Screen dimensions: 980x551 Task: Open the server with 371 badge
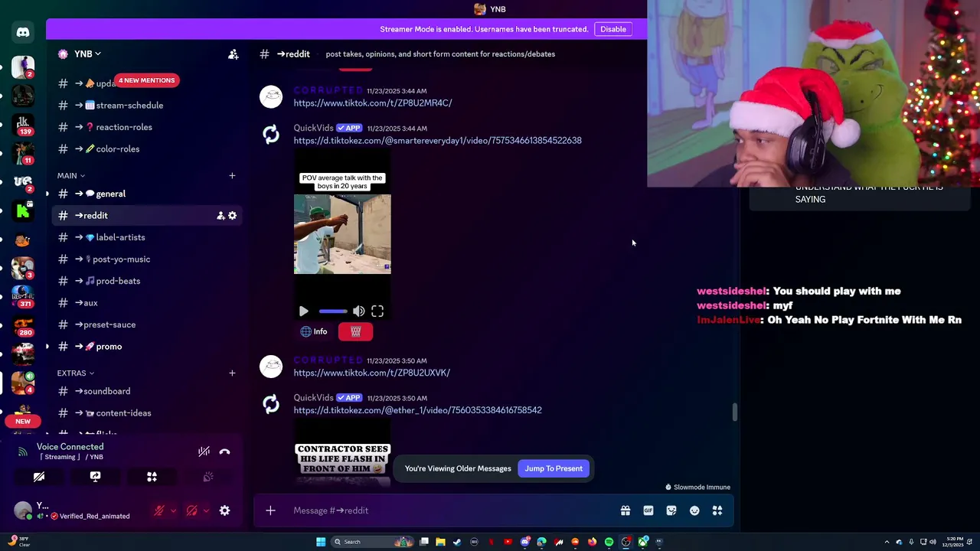23,296
